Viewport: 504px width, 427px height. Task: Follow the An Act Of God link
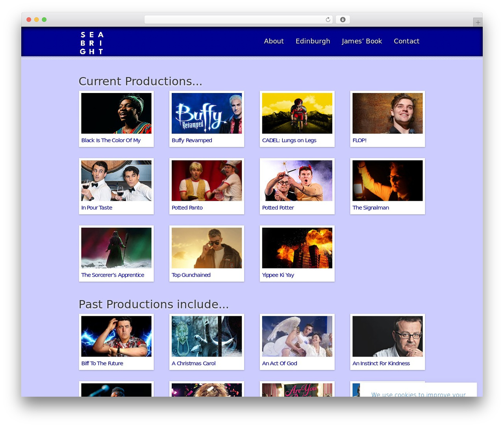[280, 363]
